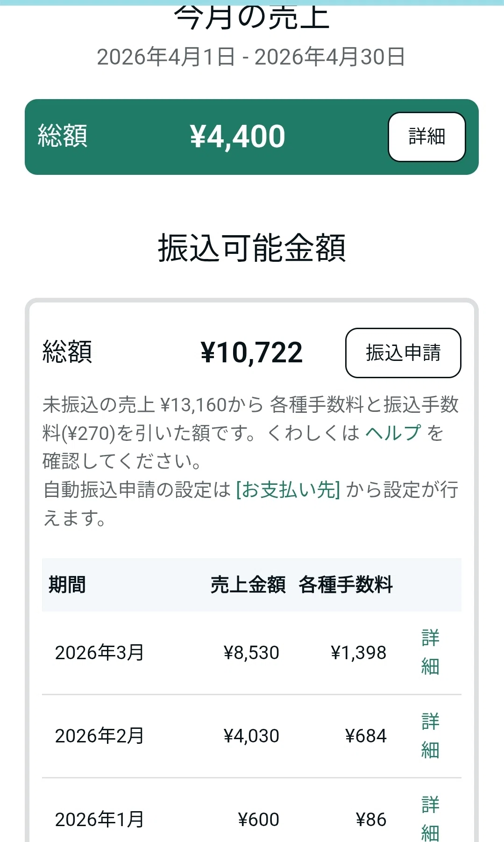Click the ¥1,398 March fee amount
This screenshot has width=504, height=842.
pyautogui.click(x=358, y=653)
